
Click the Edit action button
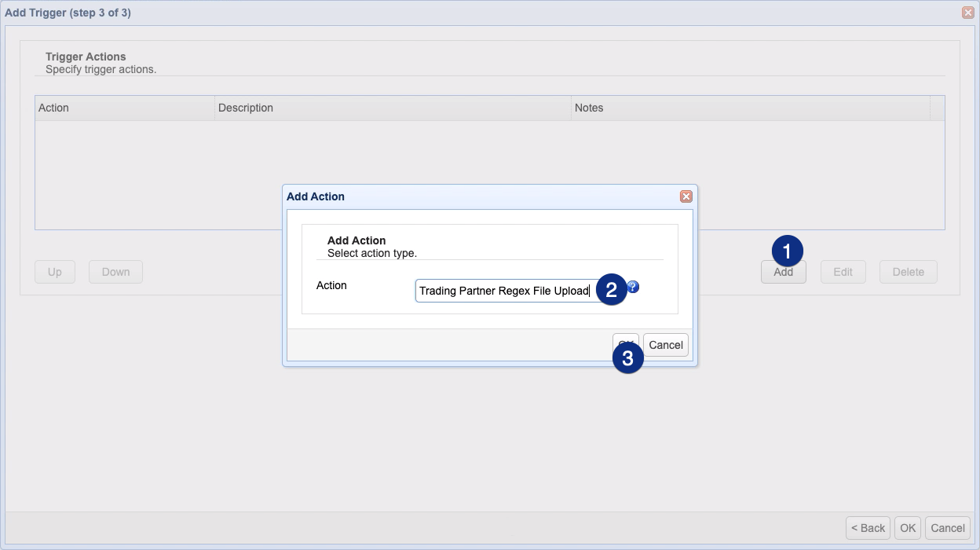[843, 271]
